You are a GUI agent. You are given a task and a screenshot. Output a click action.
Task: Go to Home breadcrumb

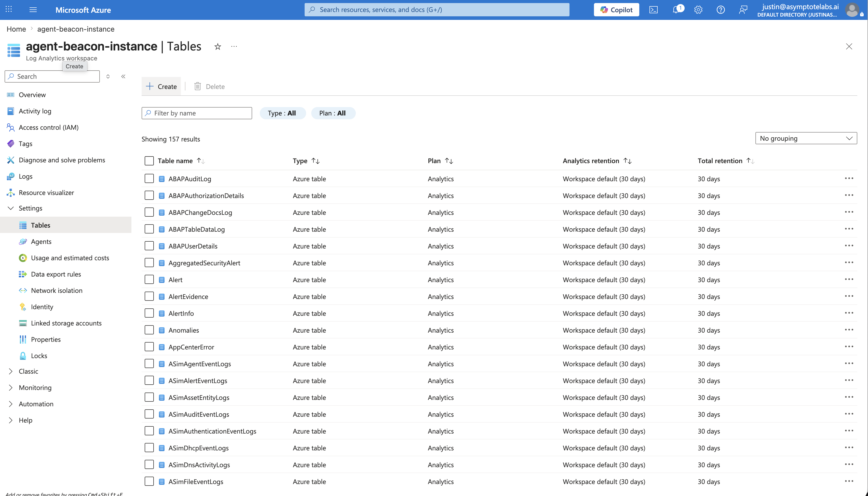click(16, 29)
